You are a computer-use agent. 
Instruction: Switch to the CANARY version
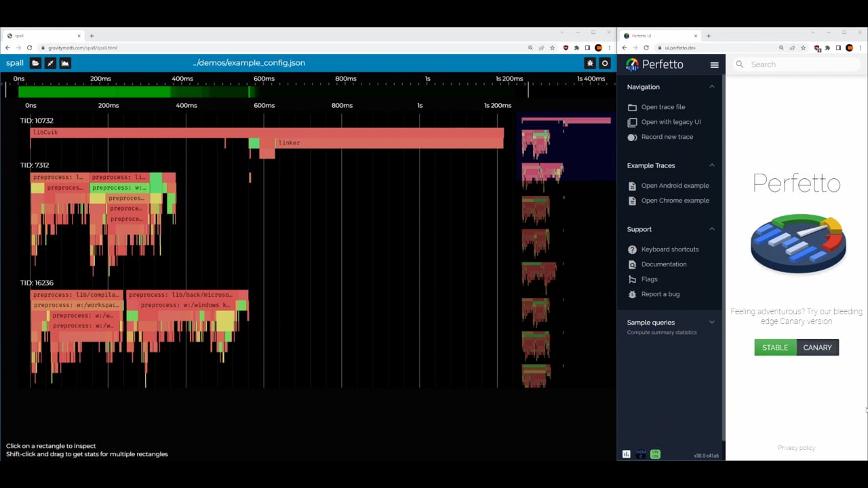coord(817,348)
